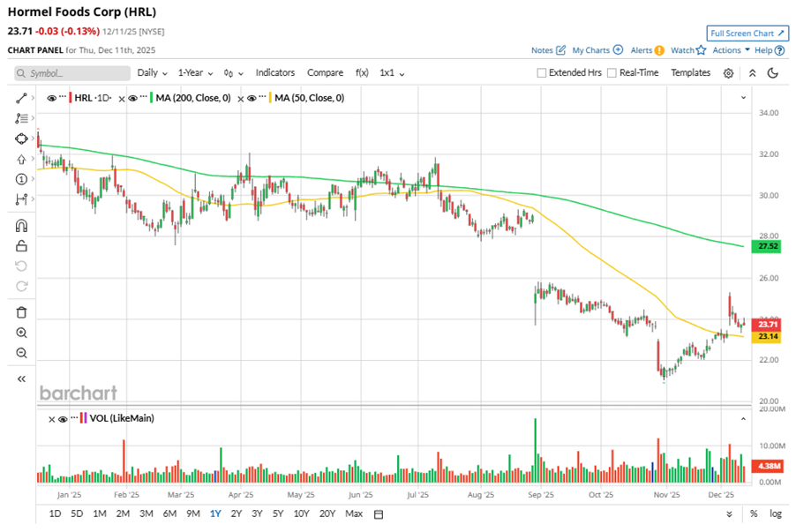Open My Charts link
The height and width of the screenshot is (532, 796).
(597, 49)
